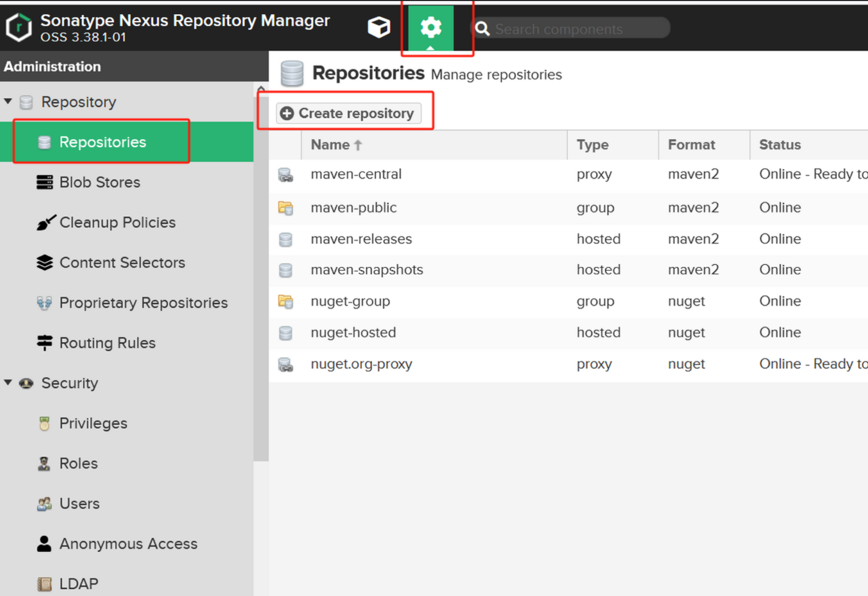The width and height of the screenshot is (868, 596).
Task: Click the maven-snapshots hosted icon
Action: 286,270
